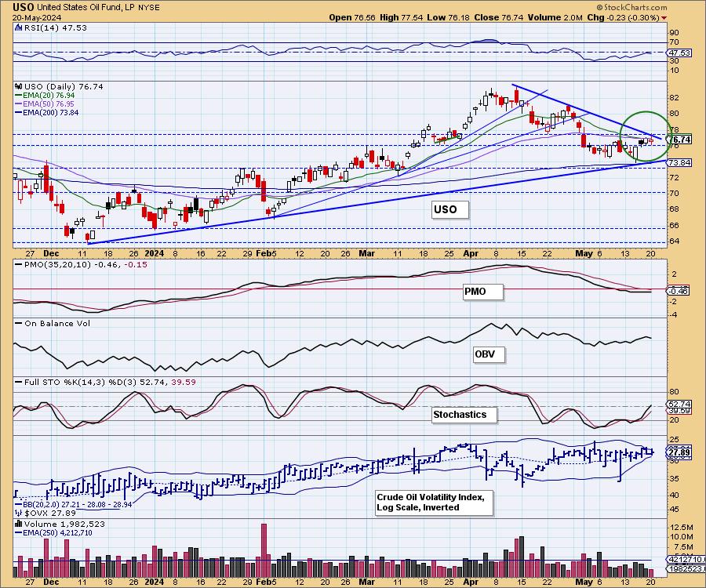This screenshot has height=588, width=706.
Task: Click the 'Volume 2.0M' value in the header
Action: [555, 17]
